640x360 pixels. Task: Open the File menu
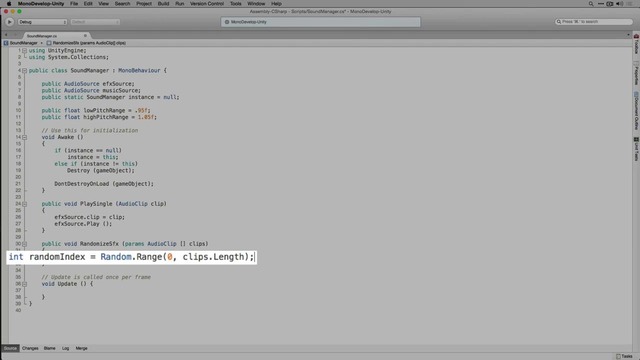point(74,4)
